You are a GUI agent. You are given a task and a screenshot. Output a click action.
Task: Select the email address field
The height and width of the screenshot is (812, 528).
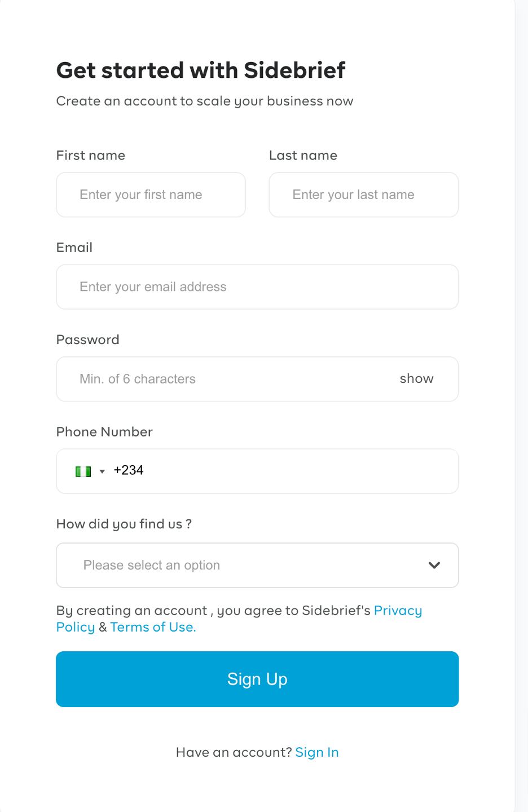257,287
